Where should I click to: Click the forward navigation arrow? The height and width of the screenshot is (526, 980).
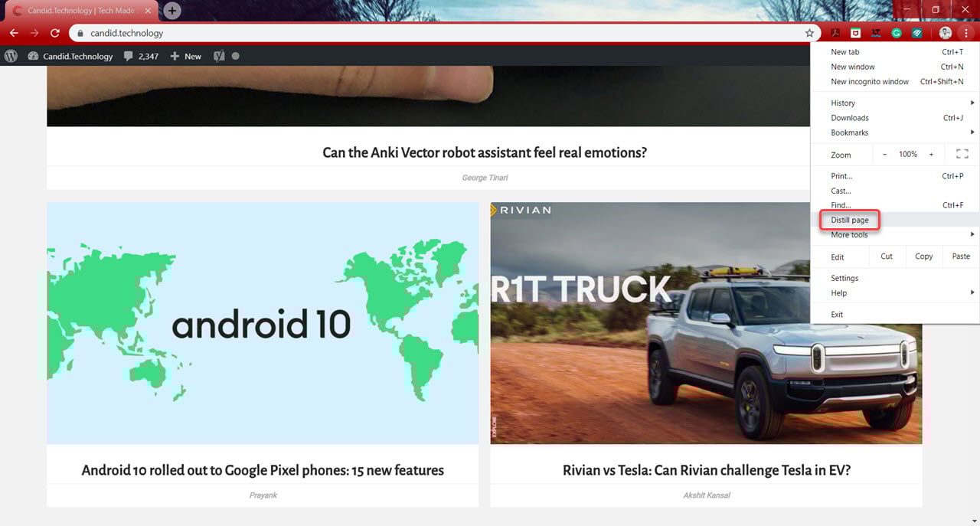pyautogui.click(x=34, y=33)
